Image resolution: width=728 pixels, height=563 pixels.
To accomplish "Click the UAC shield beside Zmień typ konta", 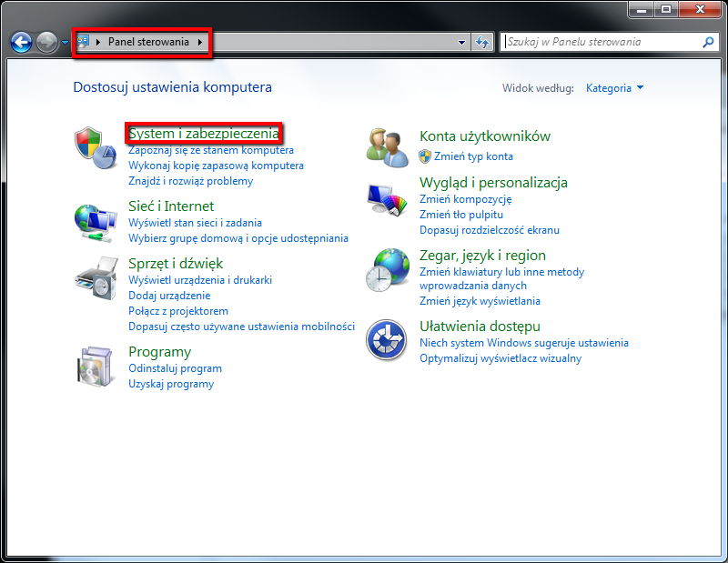I will [x=425, y=156].
